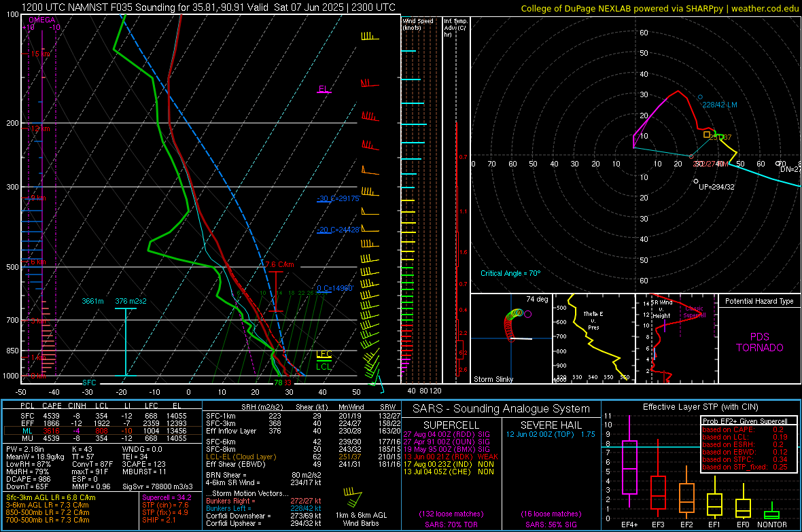Screen dimensions: 802x532
Task: Click the 1km & 6km AGL Wind Barbs label
Action: [x=361, y=519]
